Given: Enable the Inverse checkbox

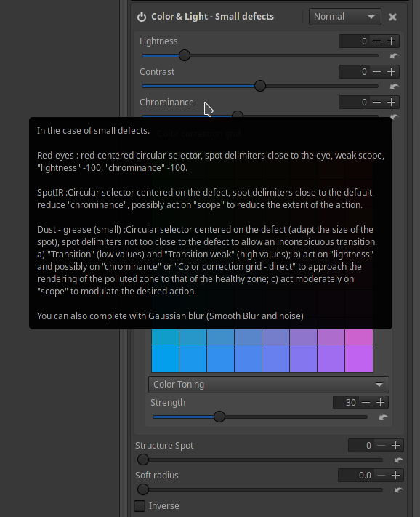Looking at the screenshot, I should [x=140, y=506].
